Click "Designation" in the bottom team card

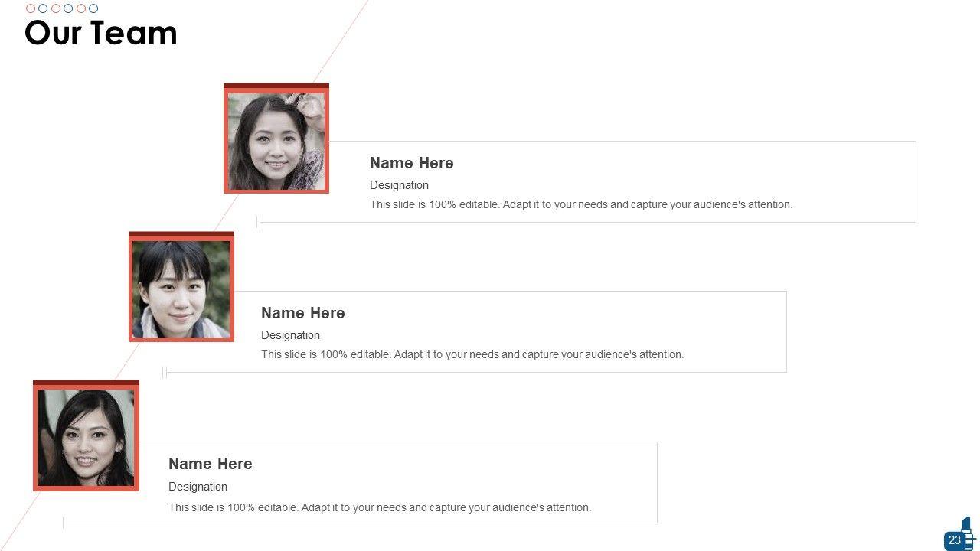pos(198,487)
